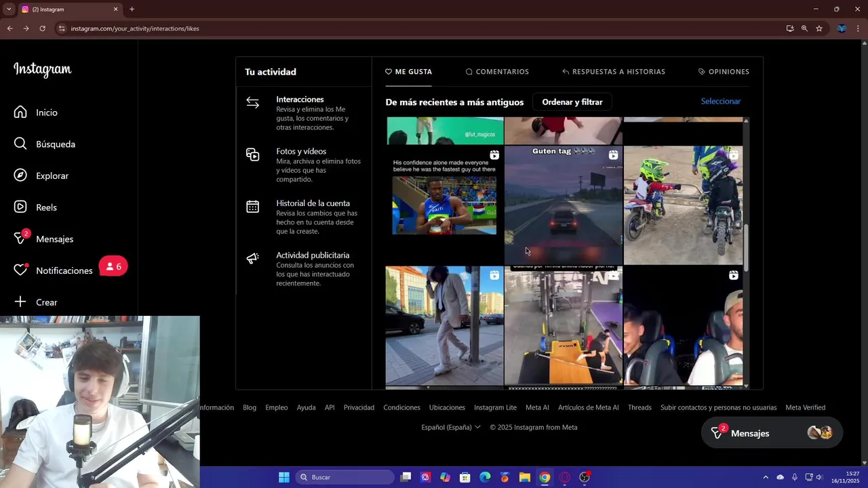
Task: Open Mensajes in the left sidebar
Action: coord(43,239)
